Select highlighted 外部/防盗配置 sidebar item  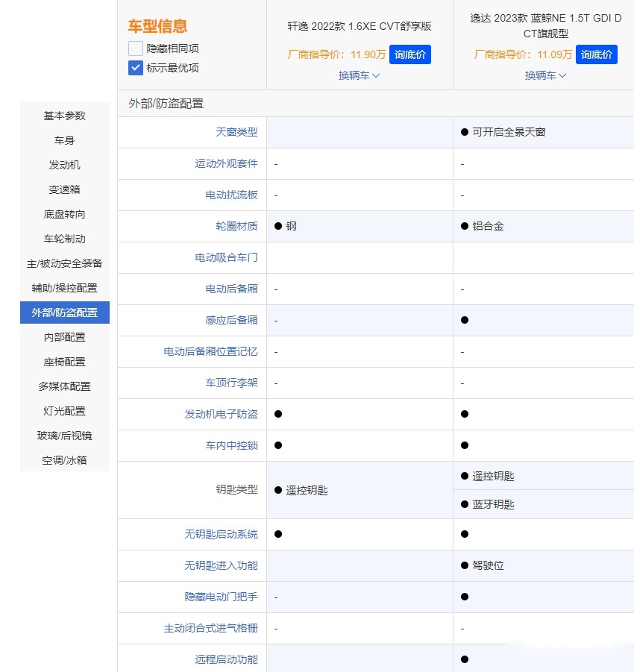(x=65, y=313)
